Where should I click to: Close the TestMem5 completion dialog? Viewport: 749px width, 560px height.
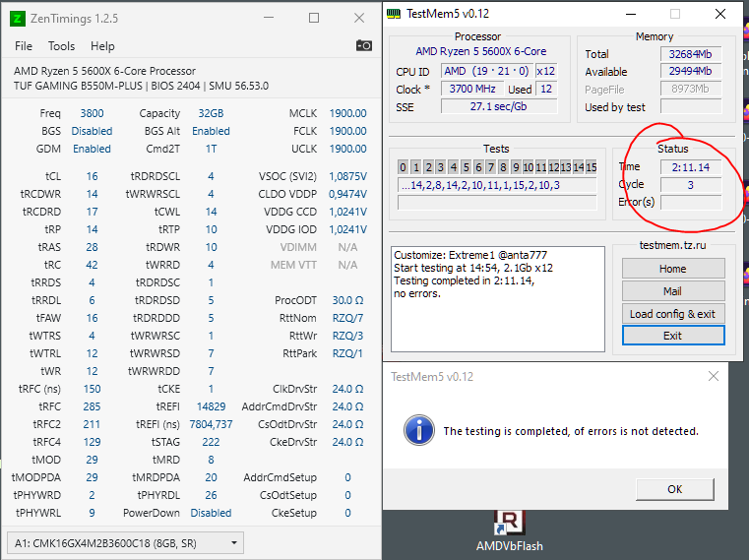click(x=714, y=377)
